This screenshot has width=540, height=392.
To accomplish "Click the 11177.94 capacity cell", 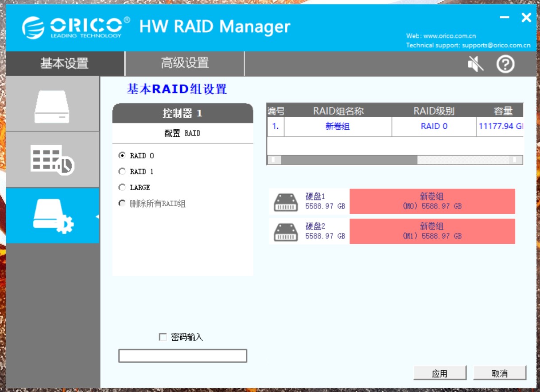I will (x=500, y=127).
